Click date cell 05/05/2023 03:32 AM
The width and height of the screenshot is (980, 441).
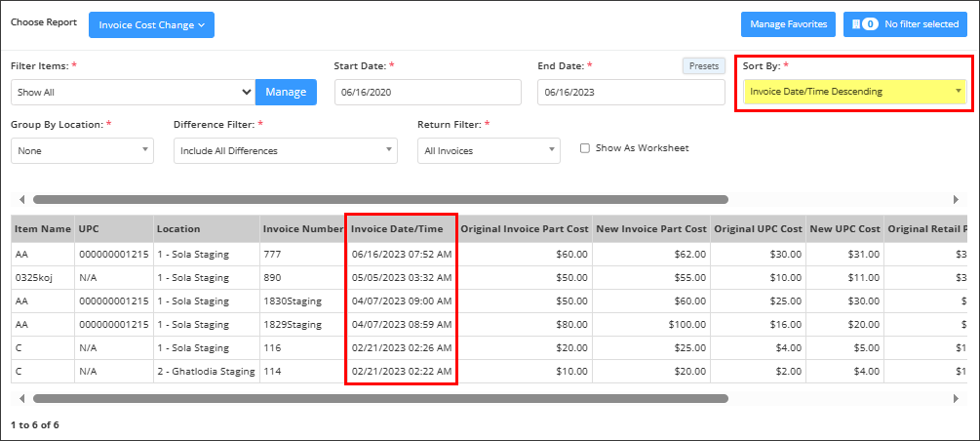(x=401, y=278)
